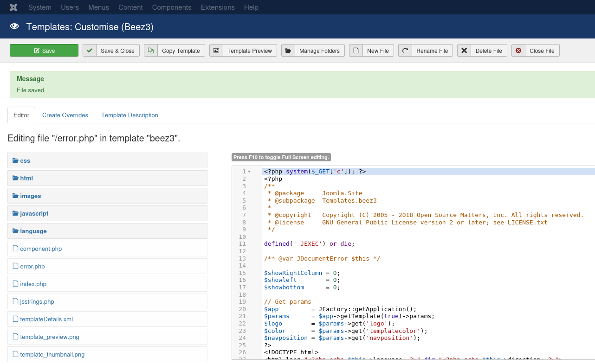Expand the javascript folder

pyautogui.click(x=34, y=213)
